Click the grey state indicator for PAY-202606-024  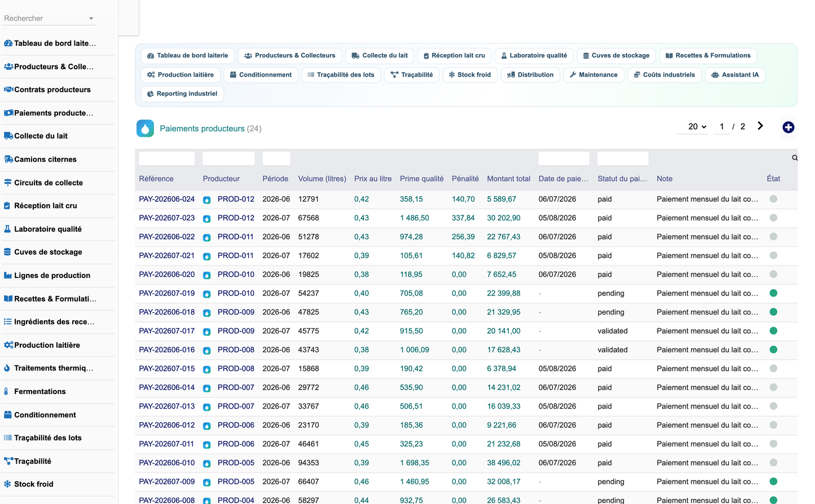[773, 199]
